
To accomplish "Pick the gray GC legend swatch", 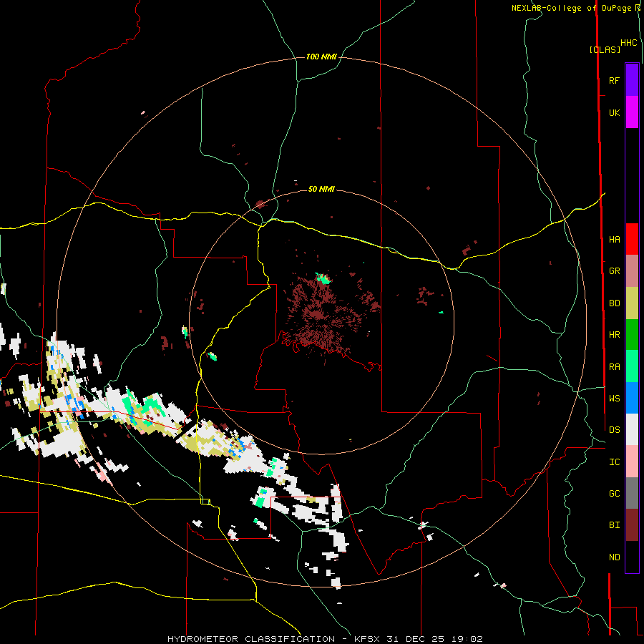I will pos(632,493).
